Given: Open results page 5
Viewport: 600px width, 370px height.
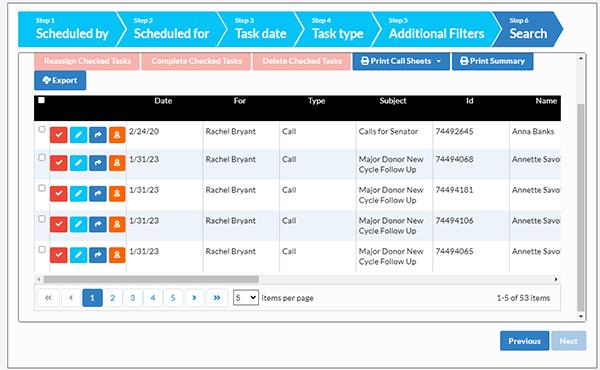Looking at the screenshot, I should pyautogui.click(x=173, y=298).
